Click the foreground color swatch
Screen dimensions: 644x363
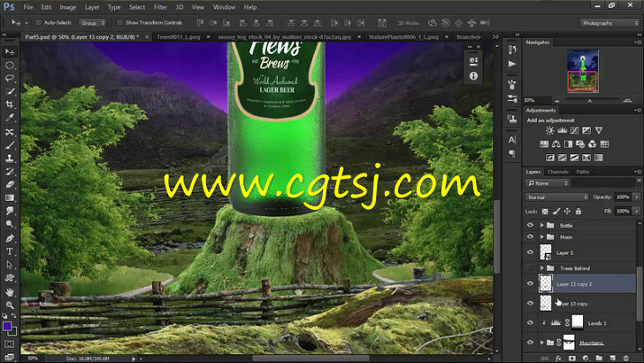coord(7,326)
